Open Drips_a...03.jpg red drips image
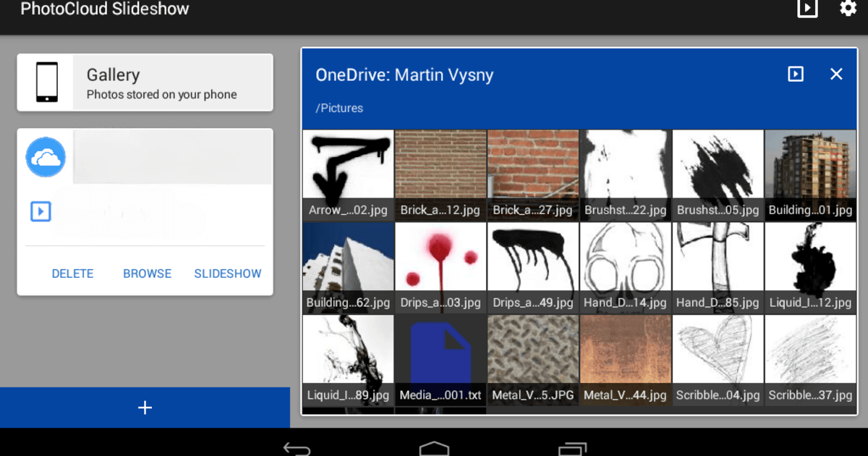 point(441,268)
